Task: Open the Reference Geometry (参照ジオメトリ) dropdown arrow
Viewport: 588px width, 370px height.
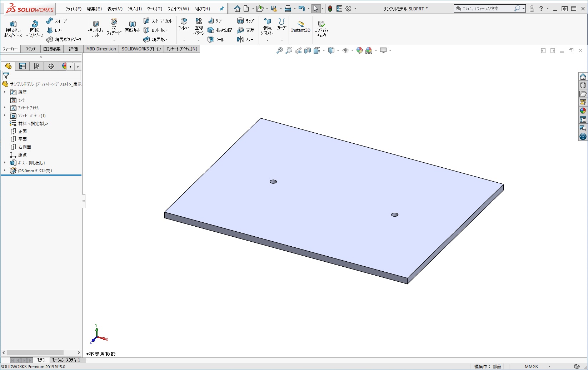Action: click(x=267, y=40)
